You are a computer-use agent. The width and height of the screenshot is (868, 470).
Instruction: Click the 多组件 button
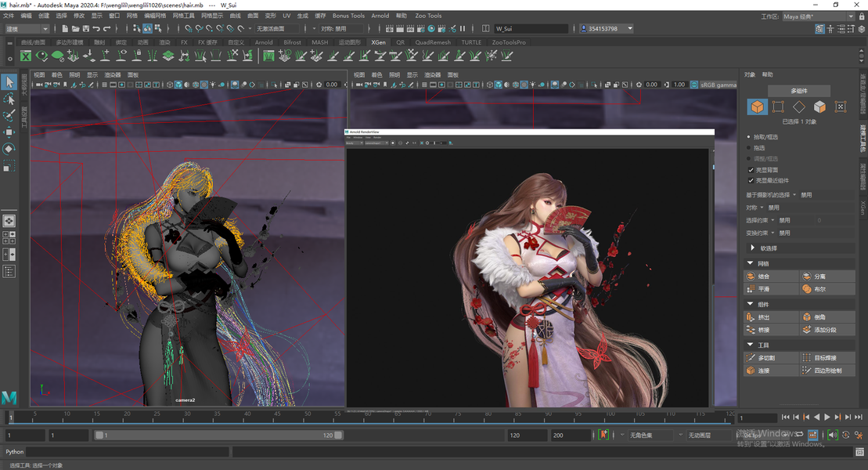[799, 90]
